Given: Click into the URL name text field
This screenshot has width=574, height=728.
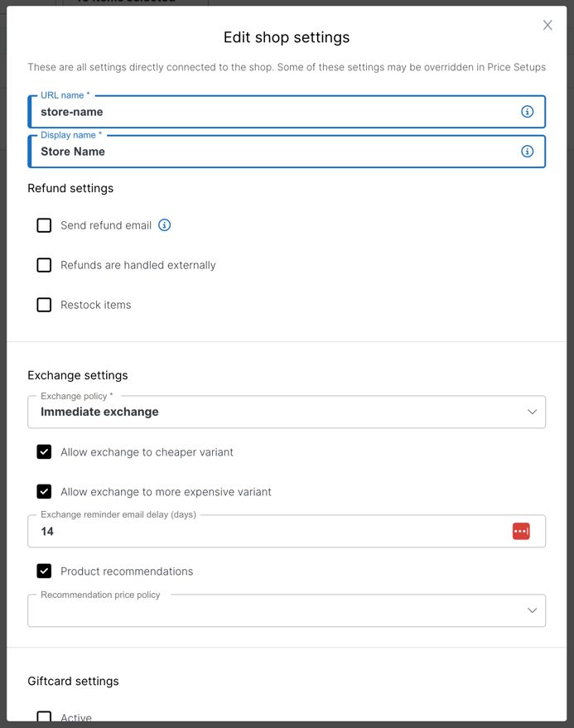Looking at the screenshot, I should 273,112.
